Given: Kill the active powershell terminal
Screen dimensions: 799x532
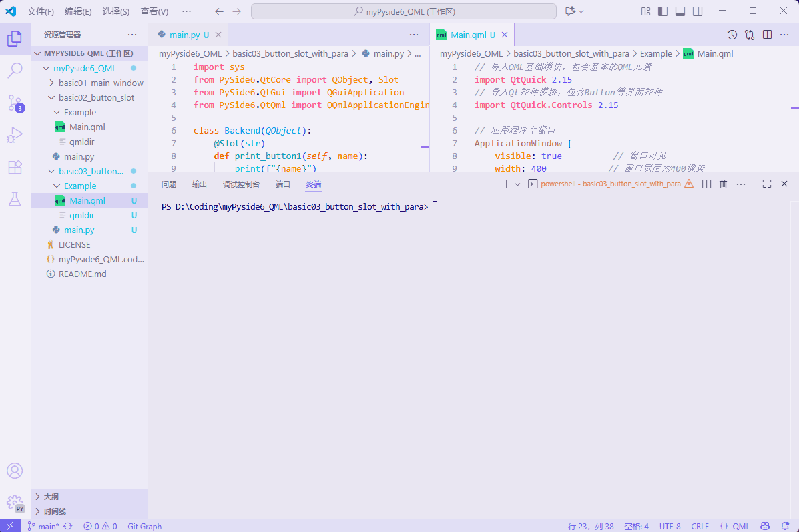Looking at the screenshot, I should tap(723, 184).
